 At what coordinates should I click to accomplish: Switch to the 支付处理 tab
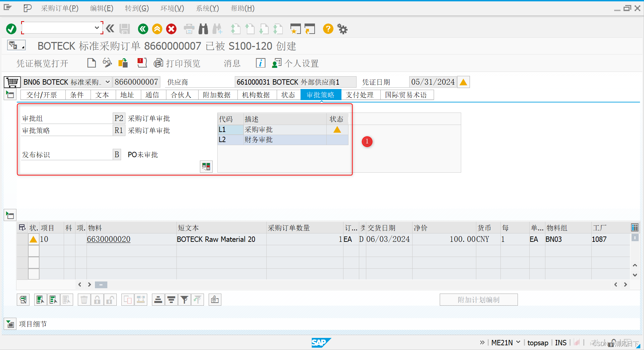pos(360,95)
